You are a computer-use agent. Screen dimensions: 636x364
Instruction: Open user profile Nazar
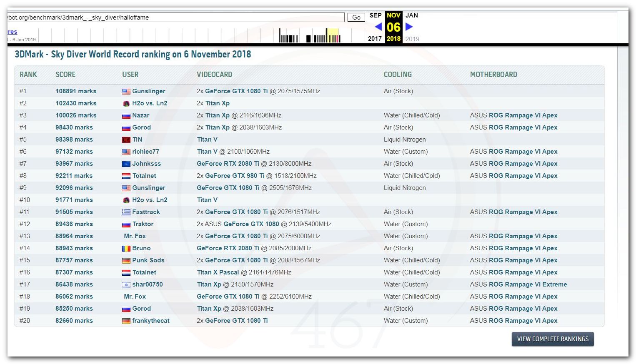pyautogui.click(x=141, y=115)
